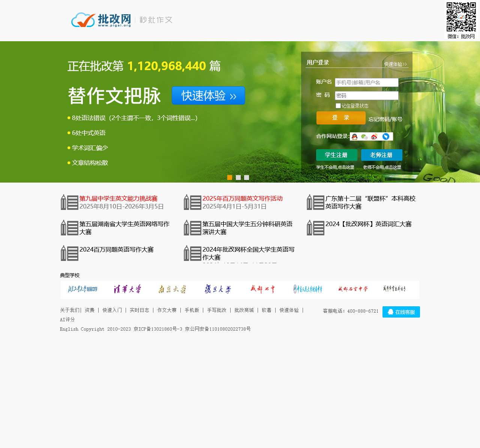The height and width of the screenshot is (448, 480).
Task: Enable 记住登录状态 checkbox
Action: (338, 106)
